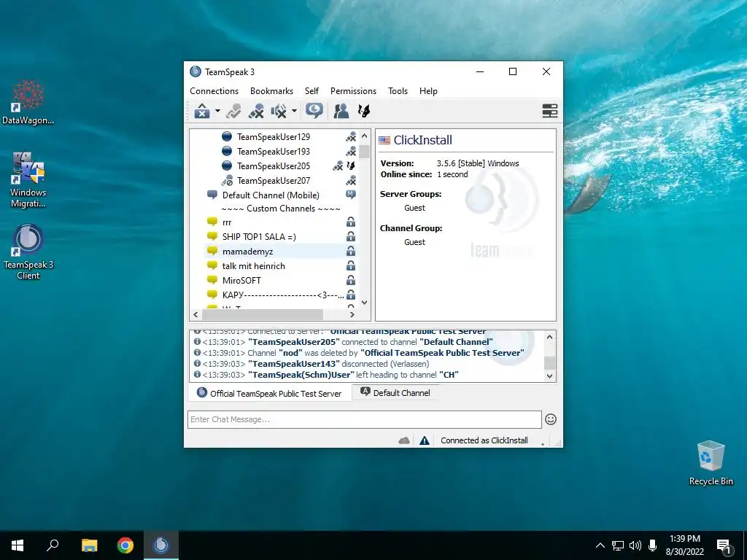This screenshot has height=560, width=747.
Task: Select the rrr channel
Action: 227,222
